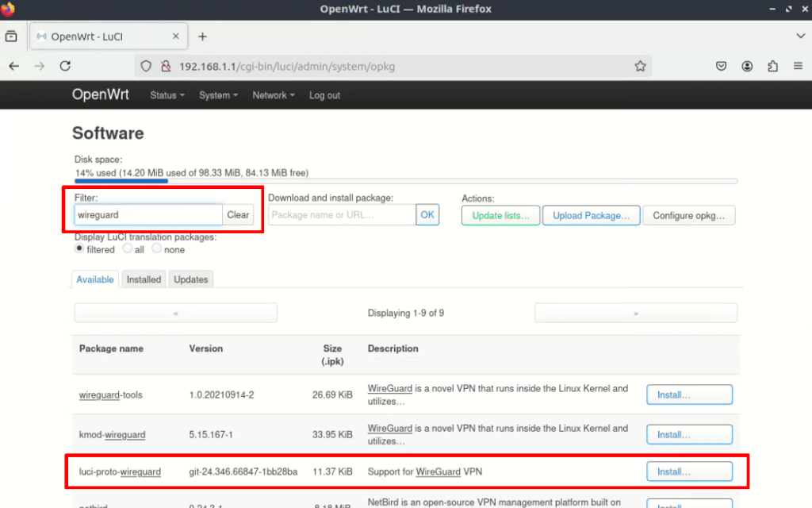Click the kmod-wireguard package name
Screen dimensions: 812x508
click(112, 435)
